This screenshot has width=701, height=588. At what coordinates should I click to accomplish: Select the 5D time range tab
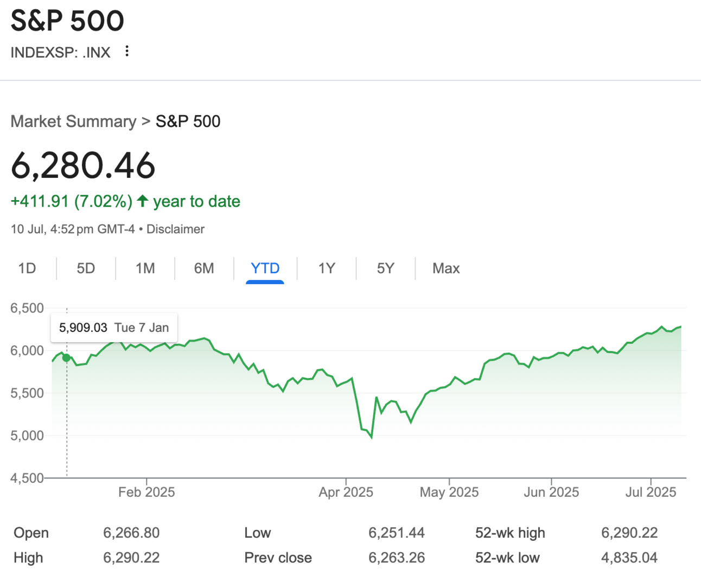[86, 269]
